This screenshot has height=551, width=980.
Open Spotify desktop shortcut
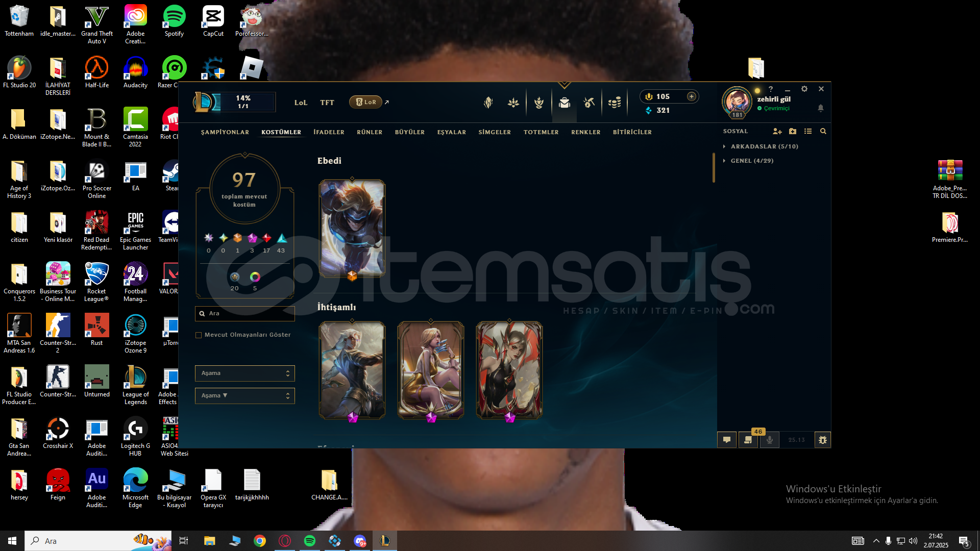pyautogui.click(x=174, y=21)
